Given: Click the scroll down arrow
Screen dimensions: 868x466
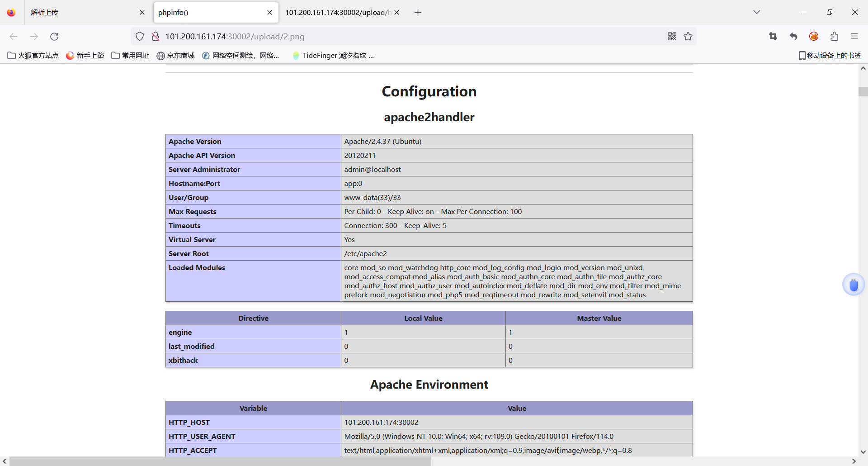Looking at the screenshot, I should click(863, 452).
